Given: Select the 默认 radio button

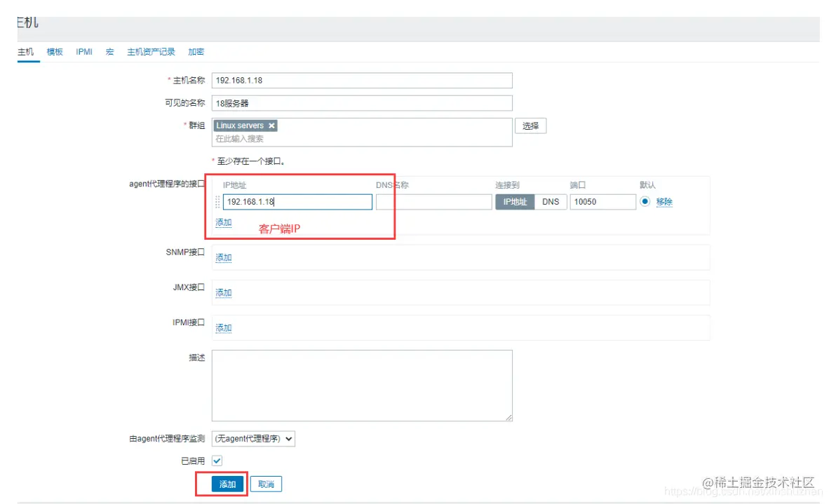Looking at the screenshot, I should 645,201.
